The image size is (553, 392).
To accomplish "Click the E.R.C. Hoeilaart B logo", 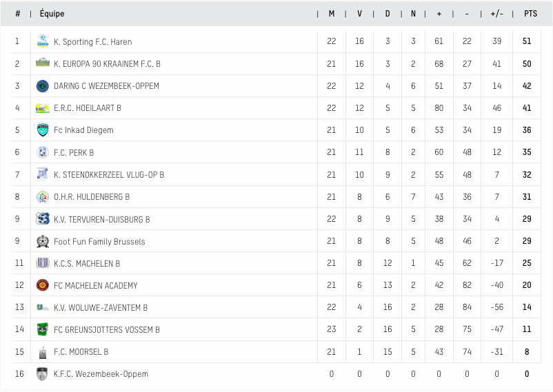I will 43,108.
